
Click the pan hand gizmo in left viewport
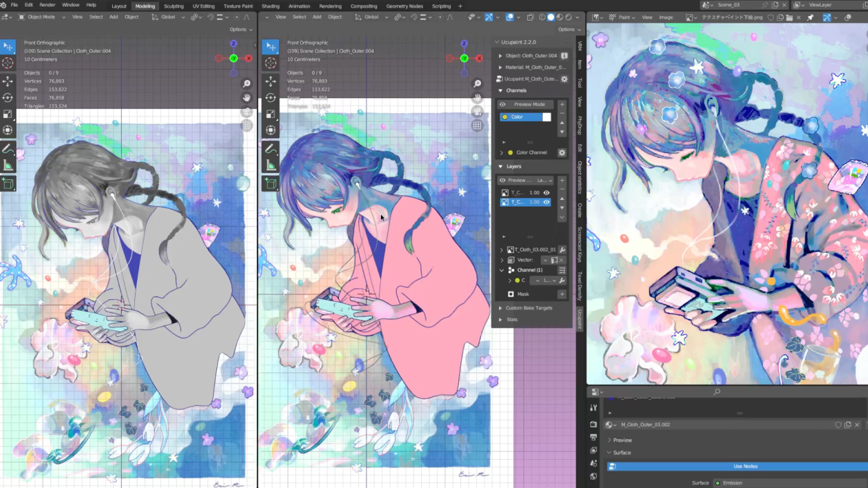point(247,98)
